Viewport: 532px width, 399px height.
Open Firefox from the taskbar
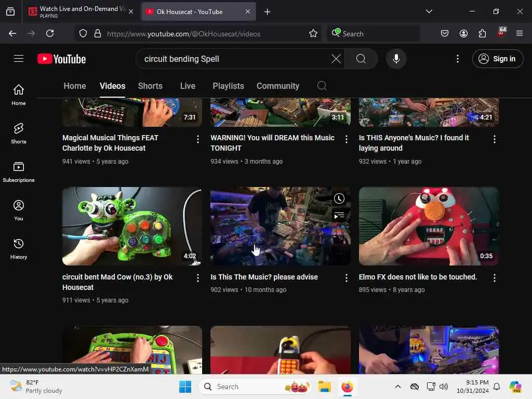[347, 387]
